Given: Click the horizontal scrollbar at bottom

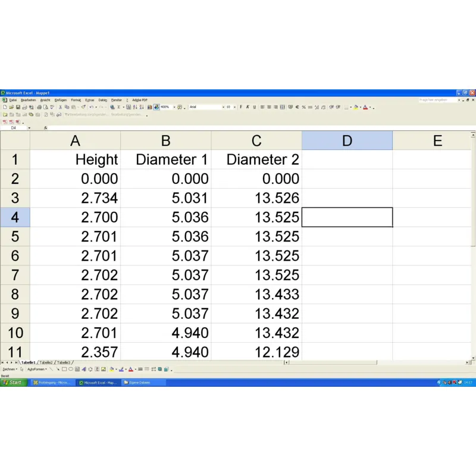Looking at the screenshot, I should pyautogui.click(x=377, y=362).
